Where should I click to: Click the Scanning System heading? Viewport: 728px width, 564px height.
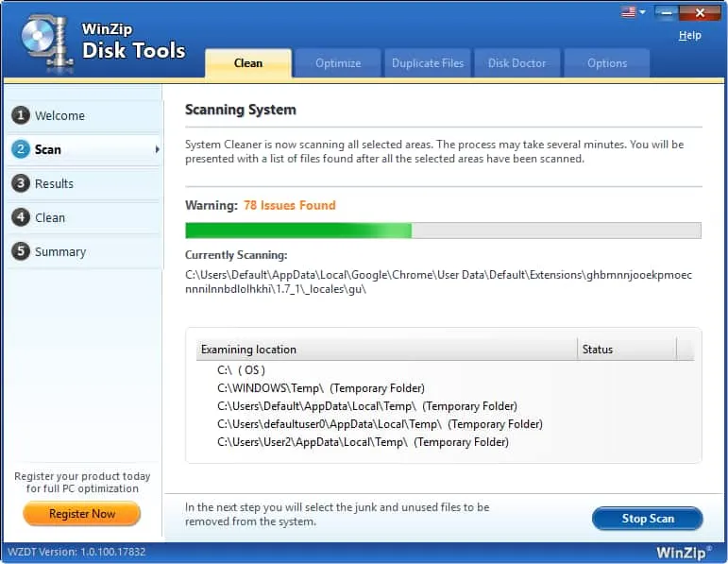[x=241, y=110]
